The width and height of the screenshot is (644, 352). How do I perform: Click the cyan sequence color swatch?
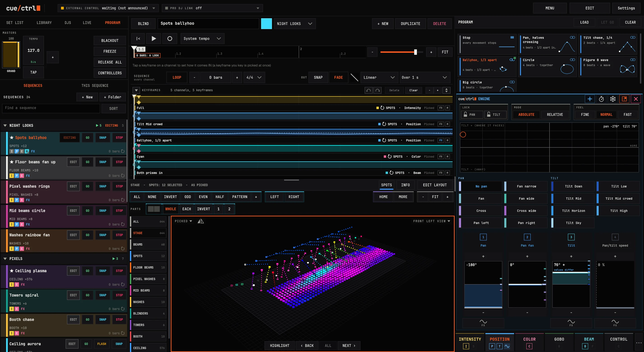[x=266, y=23]
